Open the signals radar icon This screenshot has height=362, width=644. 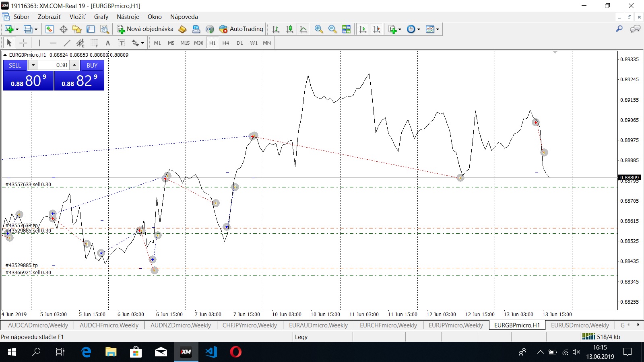(x=209, y=29)
